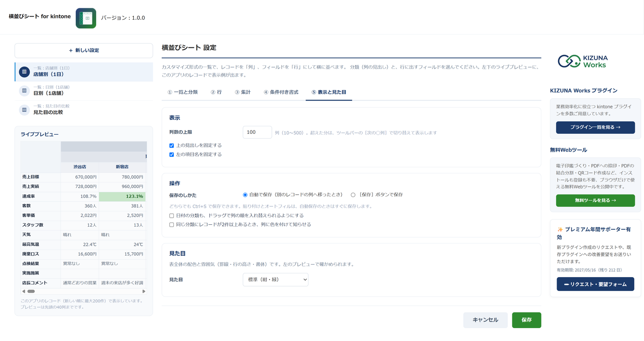The height and width of the screenshot is (341, 644).
Task: Click the 16,600円 cell in preview
Action: coord(80,254)
